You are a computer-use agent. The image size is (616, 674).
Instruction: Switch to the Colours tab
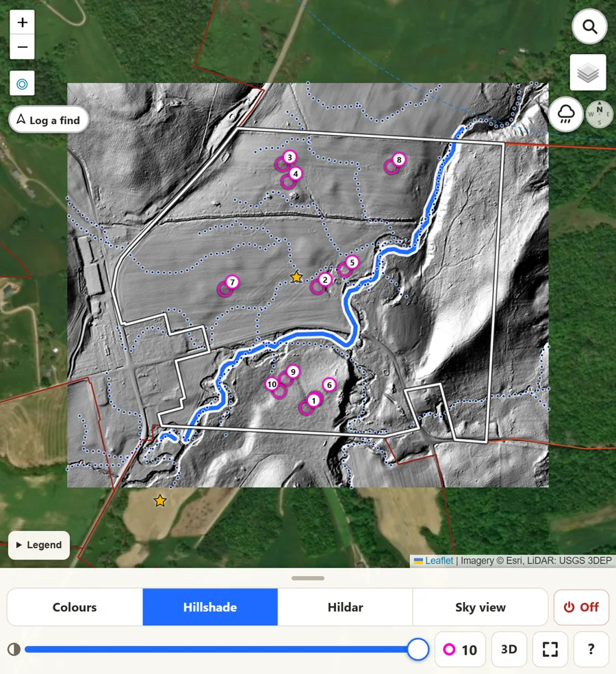click(x=75, y=607)
